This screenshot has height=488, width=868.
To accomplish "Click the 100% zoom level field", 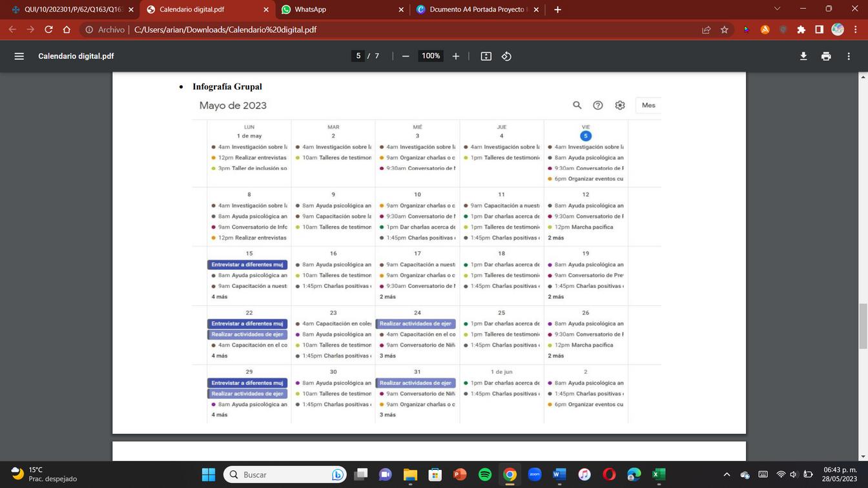I will 431,56.
